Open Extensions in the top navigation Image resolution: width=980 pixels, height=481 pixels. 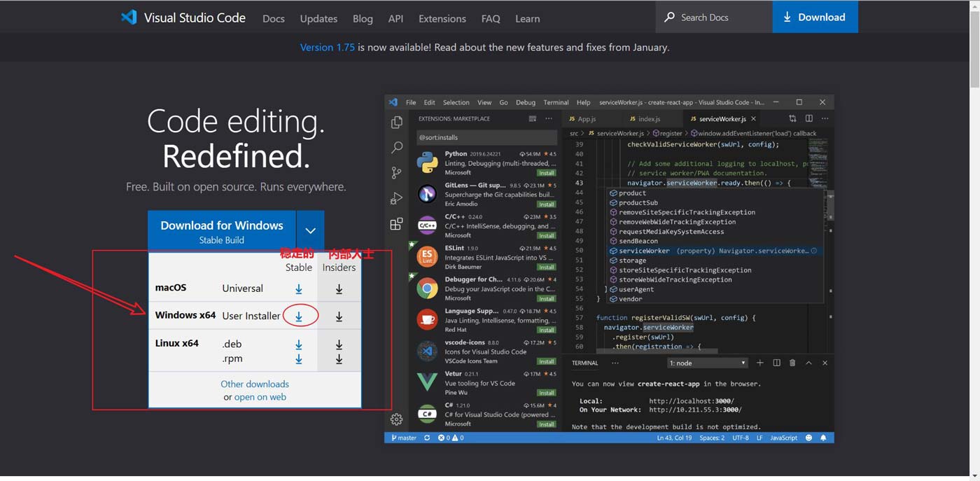pyautogui.click(x=442, y=18)
